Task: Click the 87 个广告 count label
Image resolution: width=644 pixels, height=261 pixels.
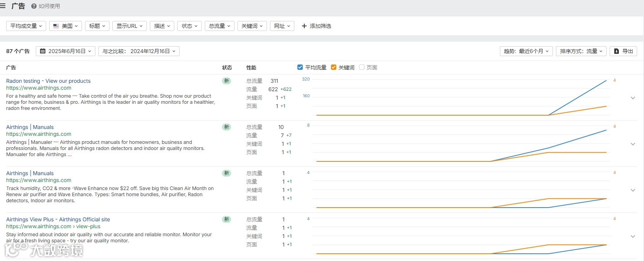Action: point(18,51)
